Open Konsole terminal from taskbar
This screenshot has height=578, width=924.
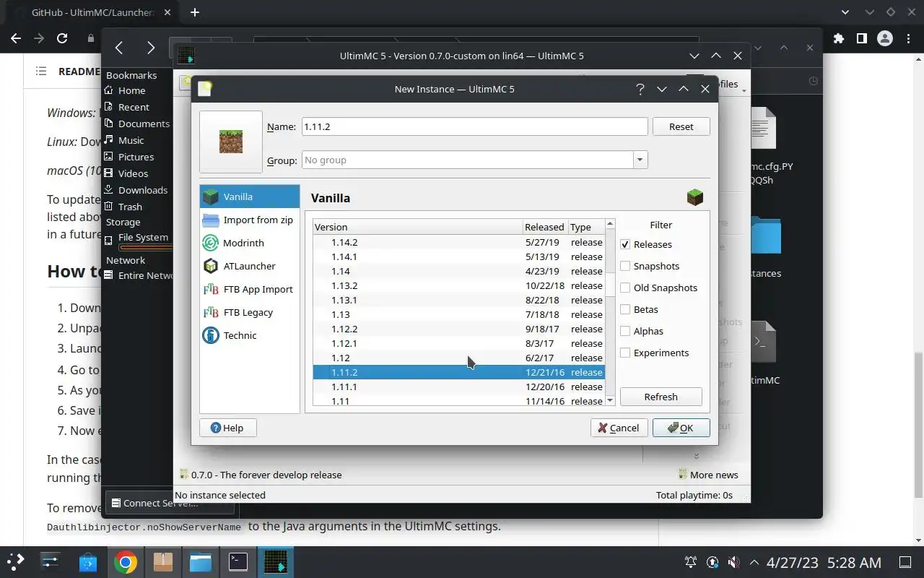238,562
